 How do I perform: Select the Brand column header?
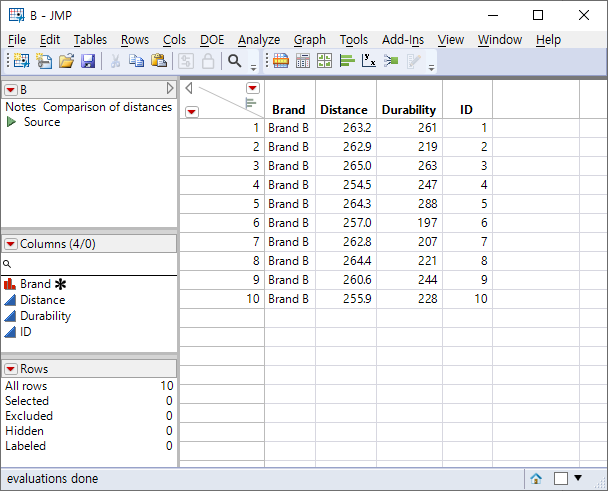pos(290,99)
